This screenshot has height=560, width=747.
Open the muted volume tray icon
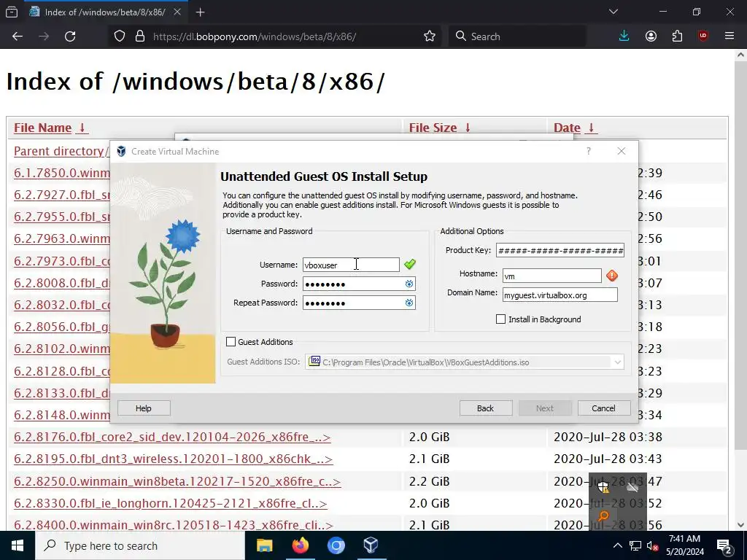652,545
